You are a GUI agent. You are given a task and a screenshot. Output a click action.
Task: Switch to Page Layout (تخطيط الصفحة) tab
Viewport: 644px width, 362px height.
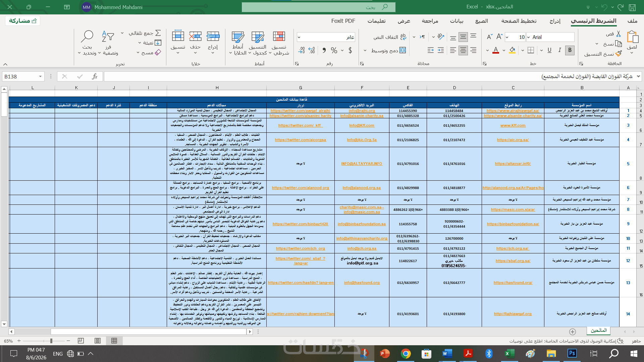[x=519, y=21]
